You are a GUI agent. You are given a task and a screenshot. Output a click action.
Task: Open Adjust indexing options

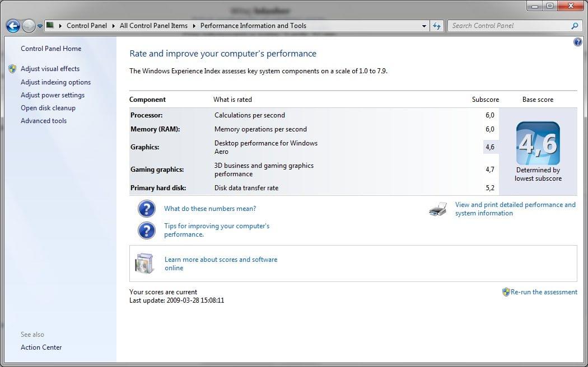coord(56,82)
